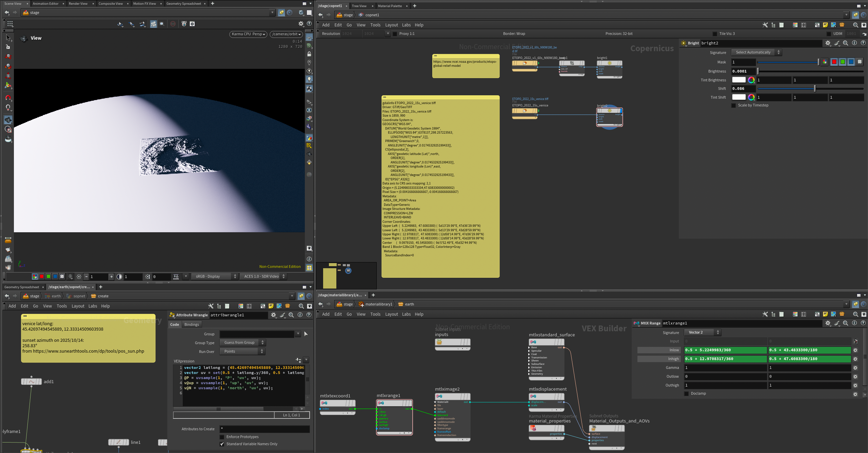868x453 pixels.
Task: Open the Labs menu in copnet editor
Action: (x=406, y=25)
